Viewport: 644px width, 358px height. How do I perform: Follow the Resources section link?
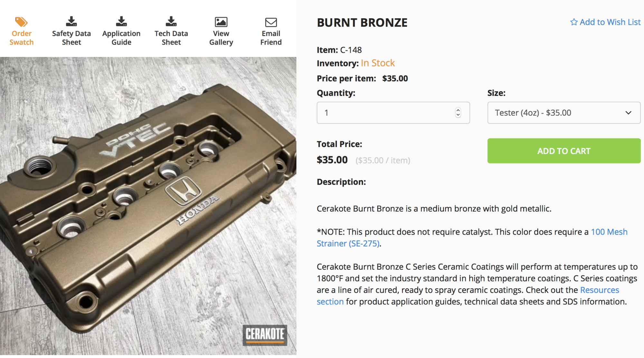(599, 290)
